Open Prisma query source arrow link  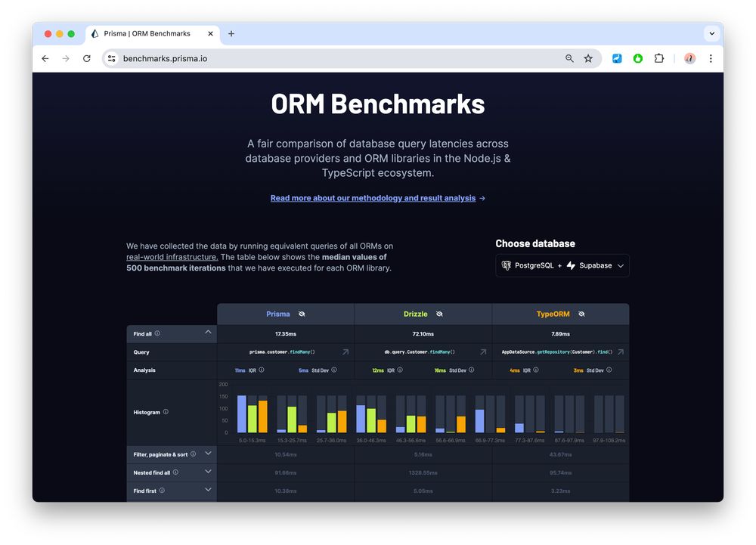345,351
